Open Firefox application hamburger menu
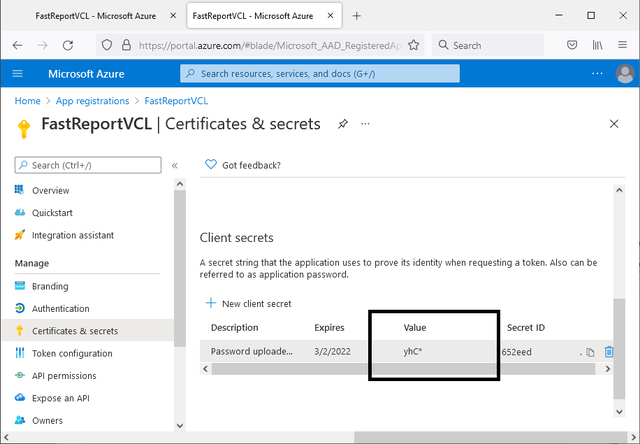The width and height of the screenshot is (640, 444). (x=622, y=45)
